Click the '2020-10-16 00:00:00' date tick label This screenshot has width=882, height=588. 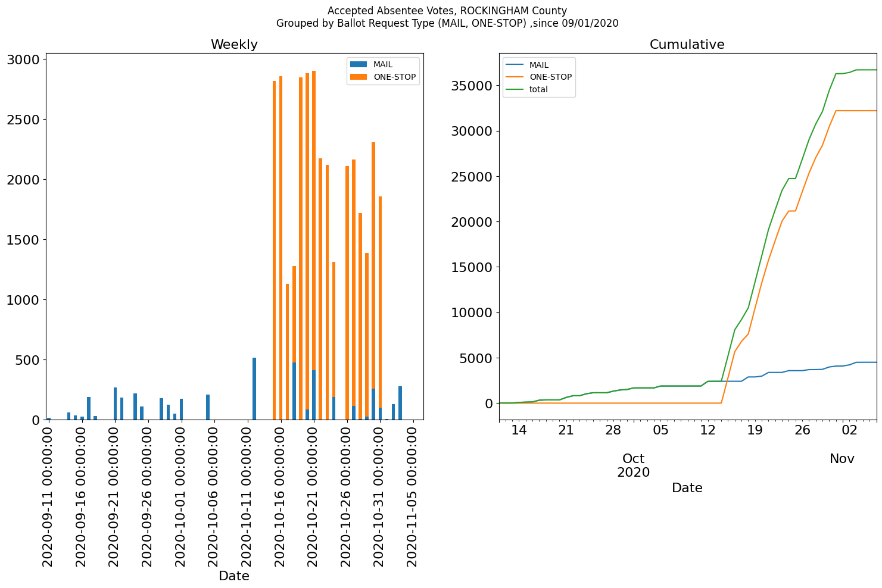281,496
